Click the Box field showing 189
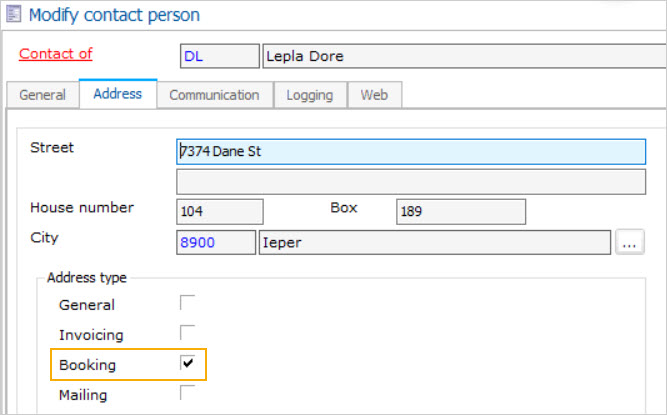Screen dimensions: 667x415 click(x=460, y=211)
